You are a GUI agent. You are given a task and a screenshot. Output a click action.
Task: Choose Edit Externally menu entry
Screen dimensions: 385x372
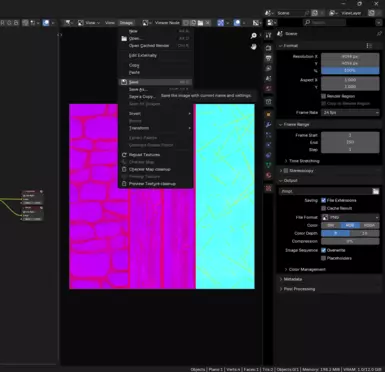pos(155,55)
